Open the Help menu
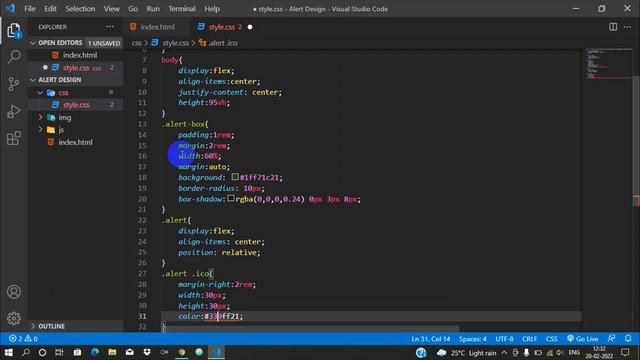640x360 pixels. coord(212,9)
